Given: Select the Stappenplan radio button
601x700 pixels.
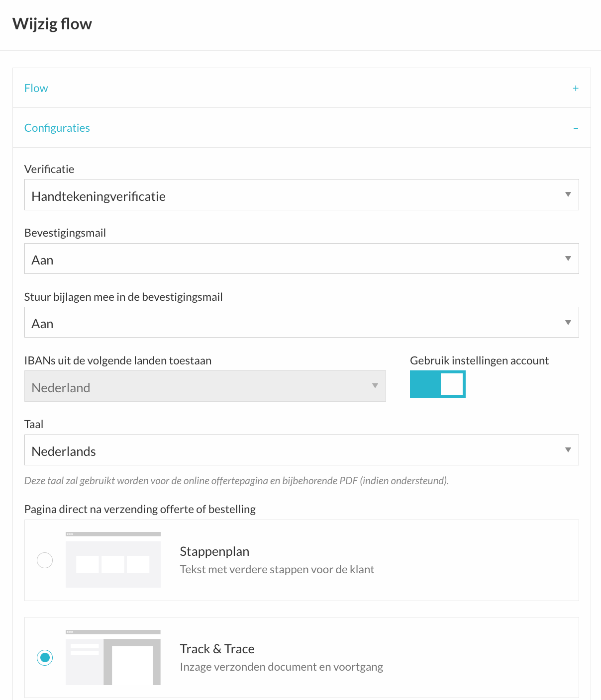Looking at the screenshot, I should (45, 560).
